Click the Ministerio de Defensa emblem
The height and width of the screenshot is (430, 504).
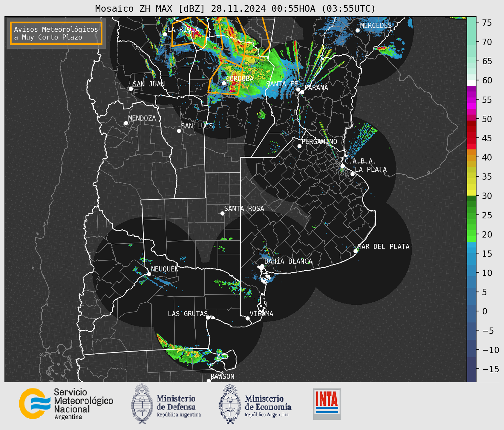pyautogui.click(x=142, y=404)
